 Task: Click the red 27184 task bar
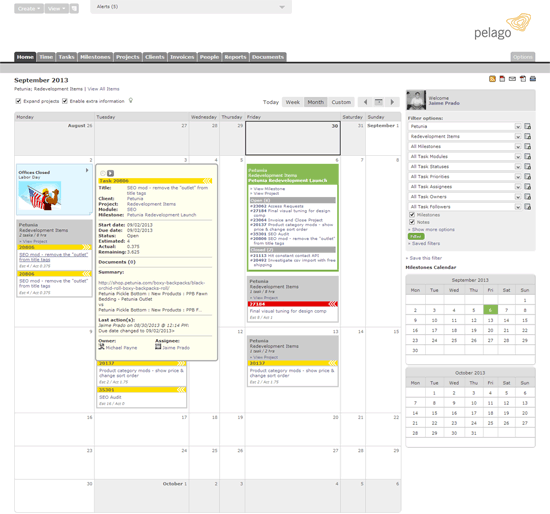[293, 304]
